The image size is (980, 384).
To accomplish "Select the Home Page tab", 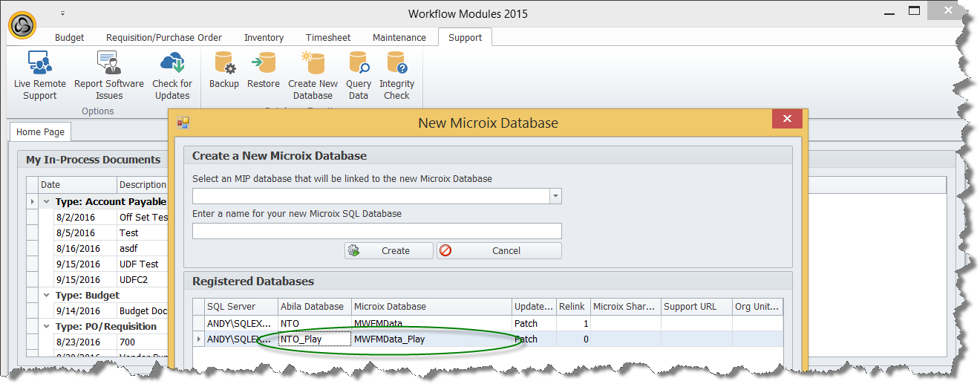I will pyautogui.click(x=40, y=132).
